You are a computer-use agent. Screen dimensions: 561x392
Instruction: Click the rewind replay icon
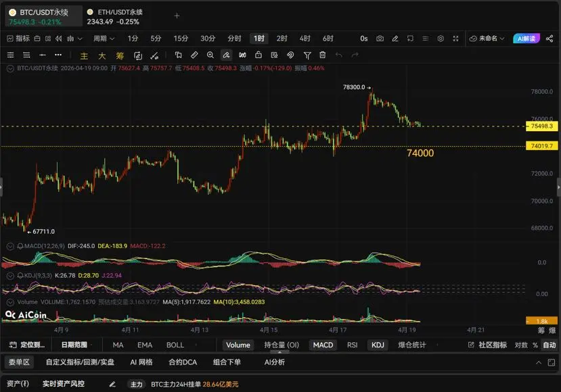point(59,39)
